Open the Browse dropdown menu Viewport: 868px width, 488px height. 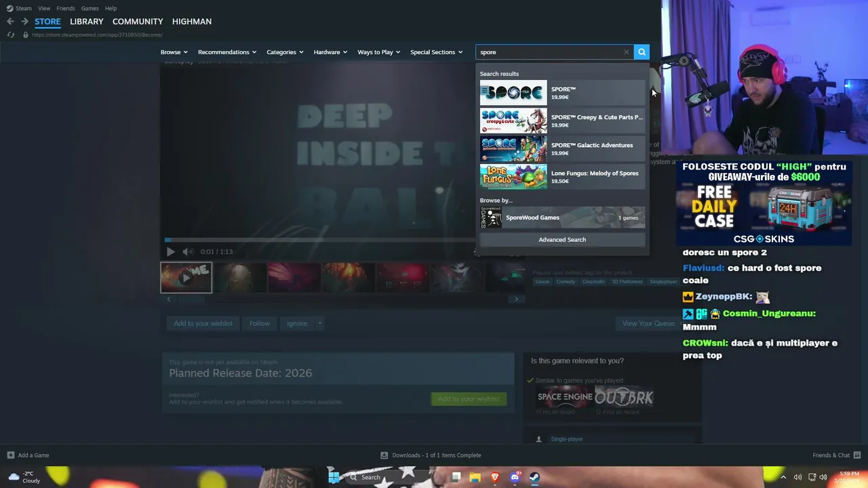[x=174, y=52]
